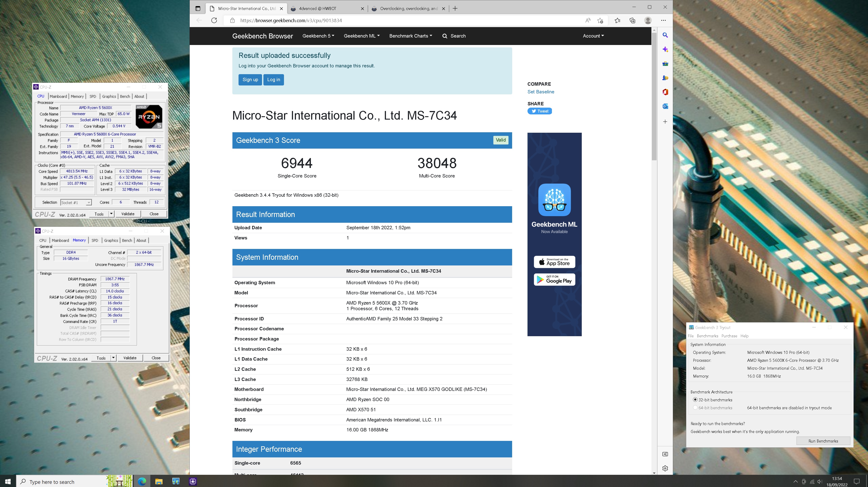The width and height of the screenshot is (868, 487).
Task: Click the plus icon to customize sidebar
Action: point(665,122)
